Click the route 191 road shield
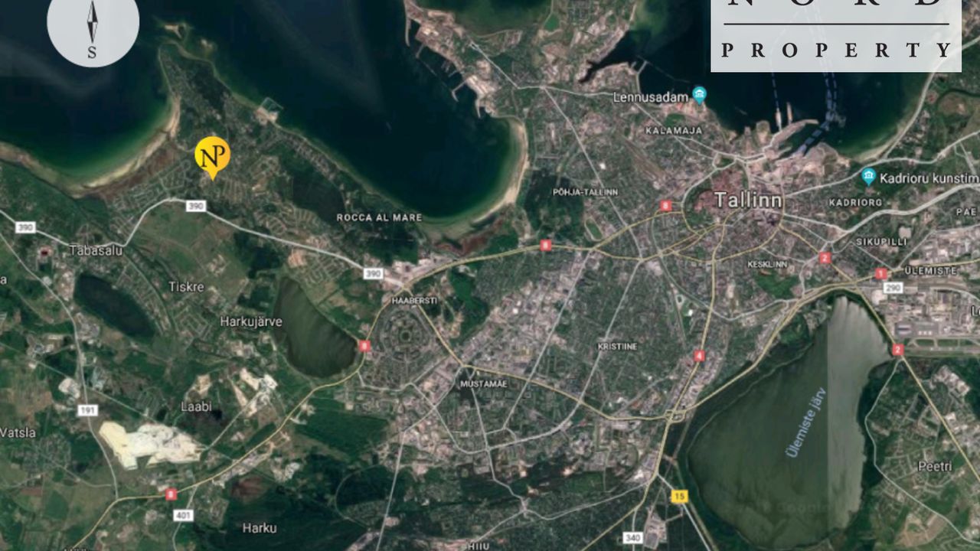 click(x=87, y=410)
